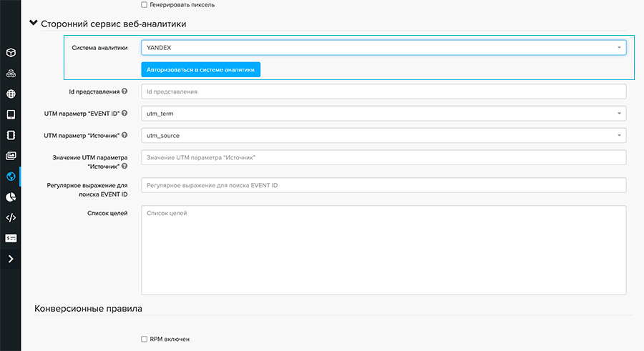Click the Список целей text area
644x351 pixels.
tap(384, 250)
